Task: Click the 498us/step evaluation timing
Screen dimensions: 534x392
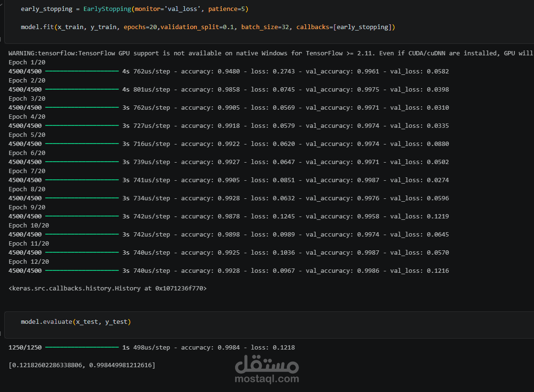Action: [152, 348]
